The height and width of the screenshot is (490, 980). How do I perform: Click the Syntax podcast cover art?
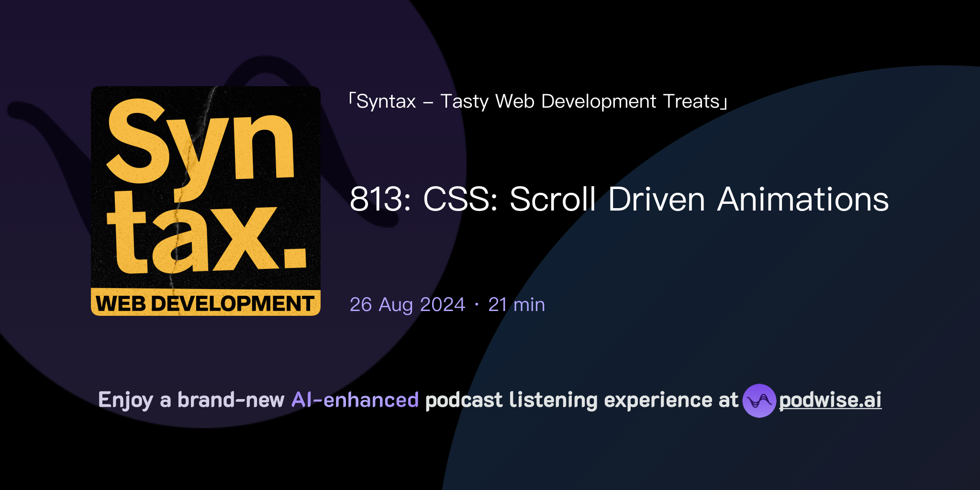[206, 201]
